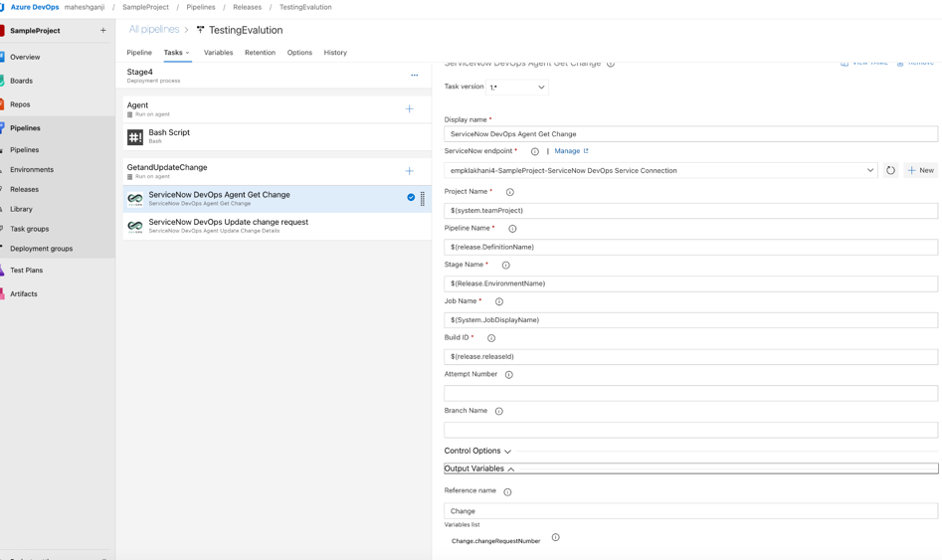Select the Stage4 deployment process header
This screenshot has width=942, height=560.
274,76
